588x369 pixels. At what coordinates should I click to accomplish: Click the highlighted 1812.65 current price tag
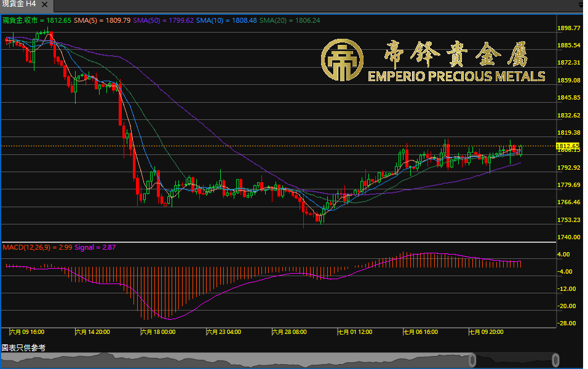[568, 146]
